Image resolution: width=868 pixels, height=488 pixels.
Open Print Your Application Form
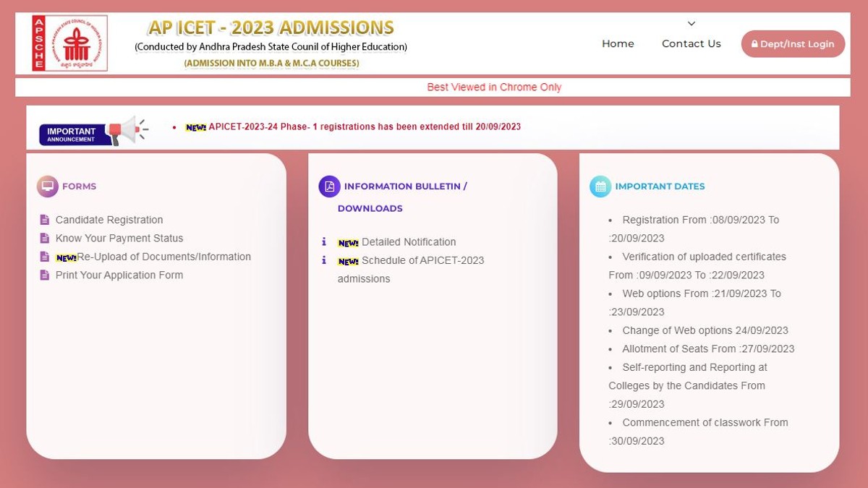pyautogui.click(x=119, y=275)
